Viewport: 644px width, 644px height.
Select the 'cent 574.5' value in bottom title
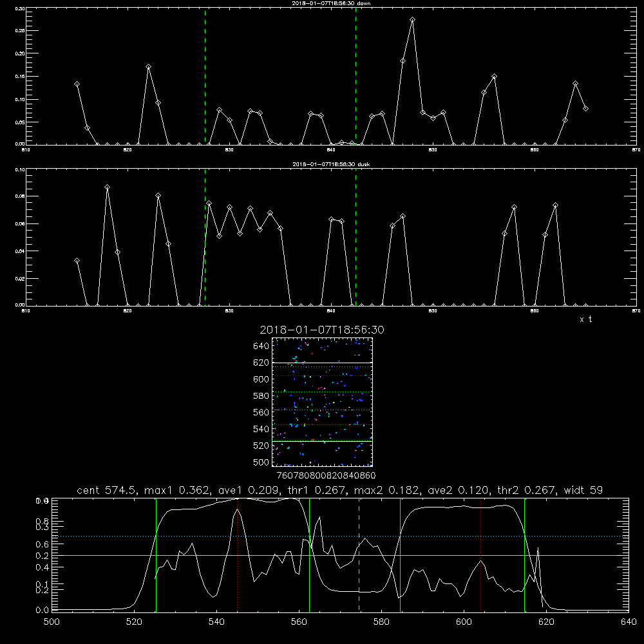click(107, 490)
